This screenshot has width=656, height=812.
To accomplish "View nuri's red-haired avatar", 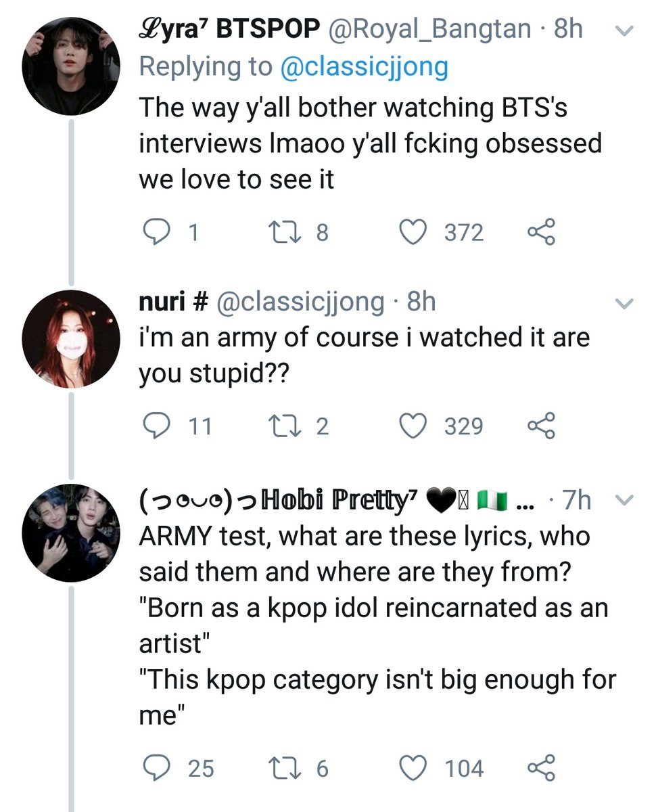I will click(x=71, y=339).
